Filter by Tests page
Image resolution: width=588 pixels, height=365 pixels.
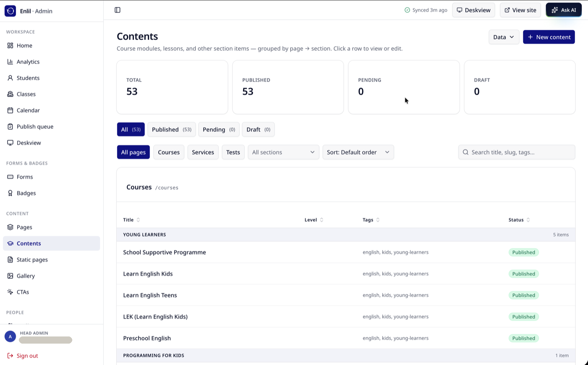click(x=233, y=152)
